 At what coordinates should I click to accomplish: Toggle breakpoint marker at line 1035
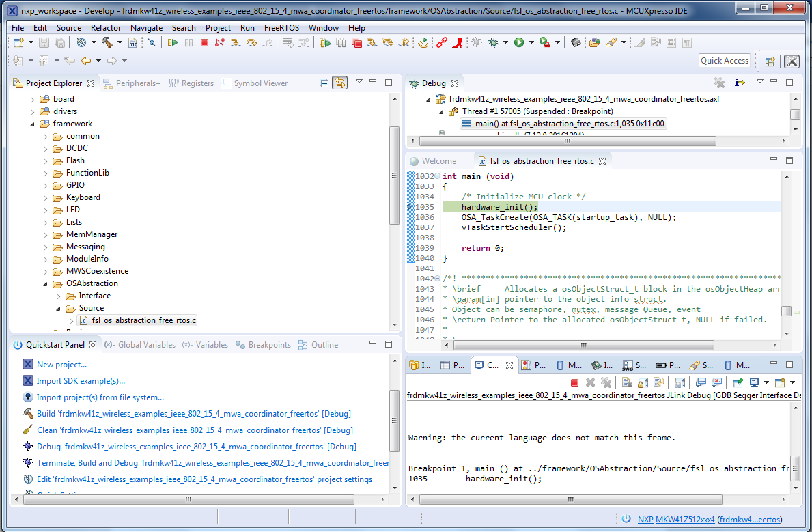pos(410,207)
